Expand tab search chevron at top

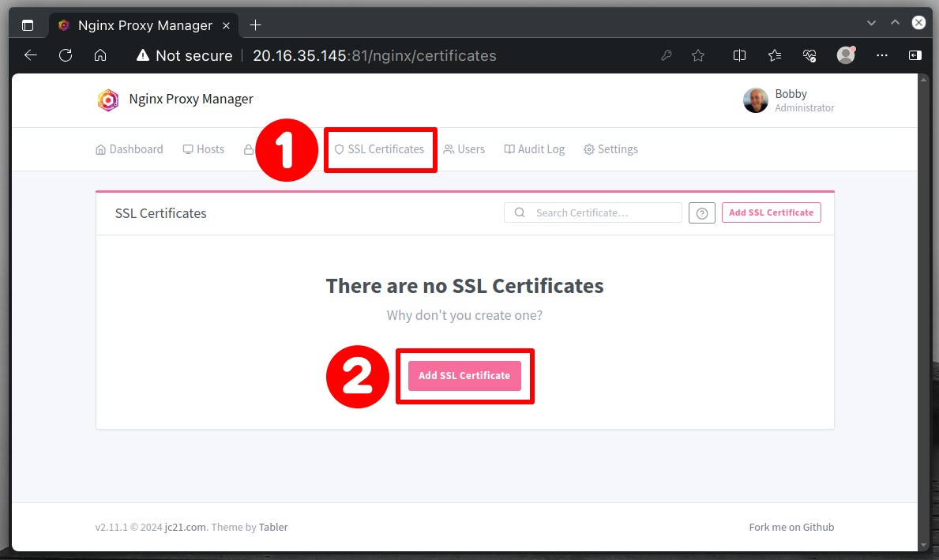(871, 23)
